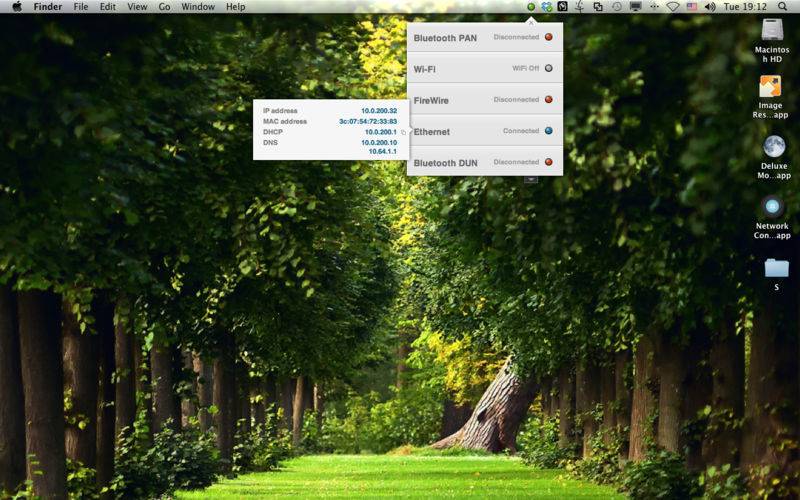Click the DNS value 10.0.200.10
Viewport: 800px width, 500px height.
pyautogui.click(x=379, y=142)
